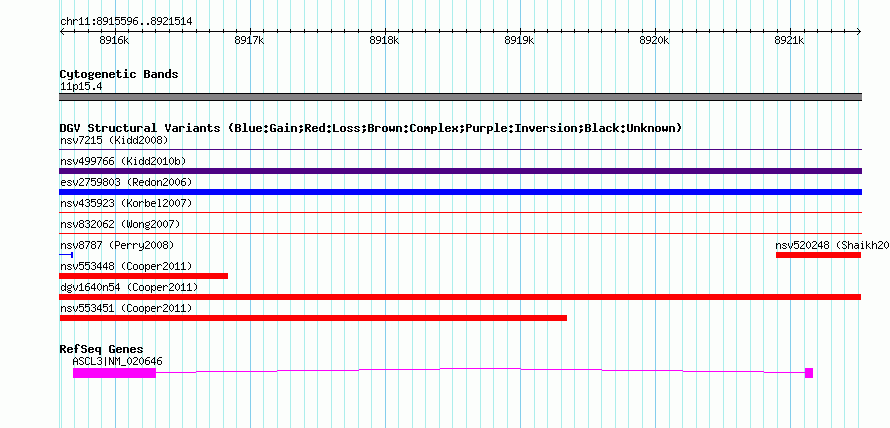Viewport: 890px width, 428px height.
Task: Click the magenta ASCL3 intron line
Action: click(x=480, y=369)
